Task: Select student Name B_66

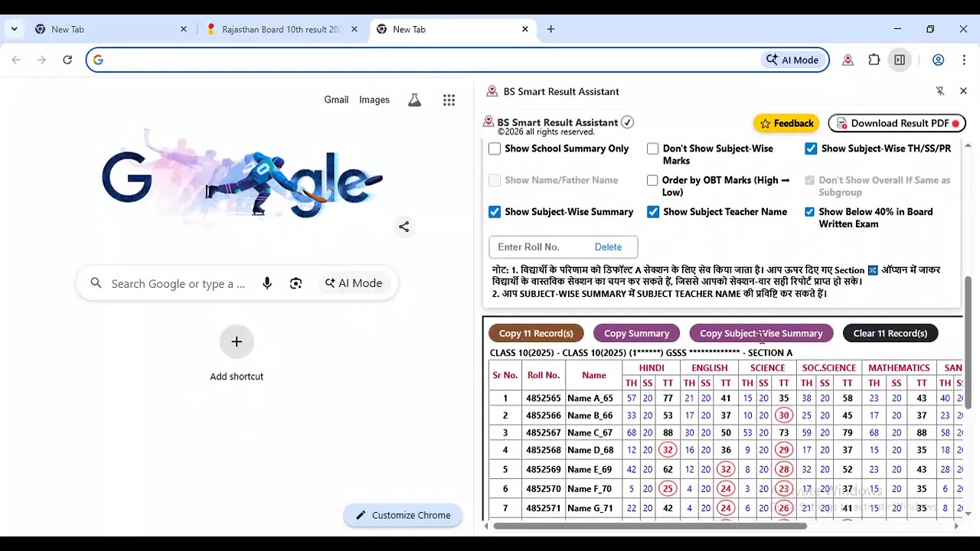Action: tap(590, 416)
